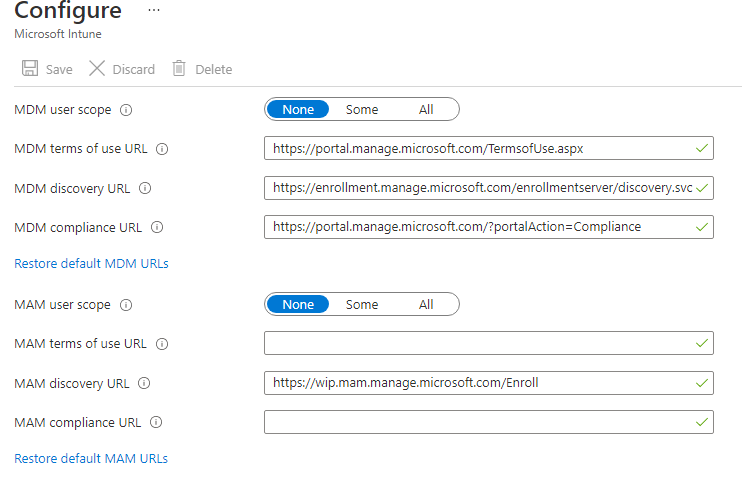
Task: Click the Configure page heading
Action: coord(68,10)
